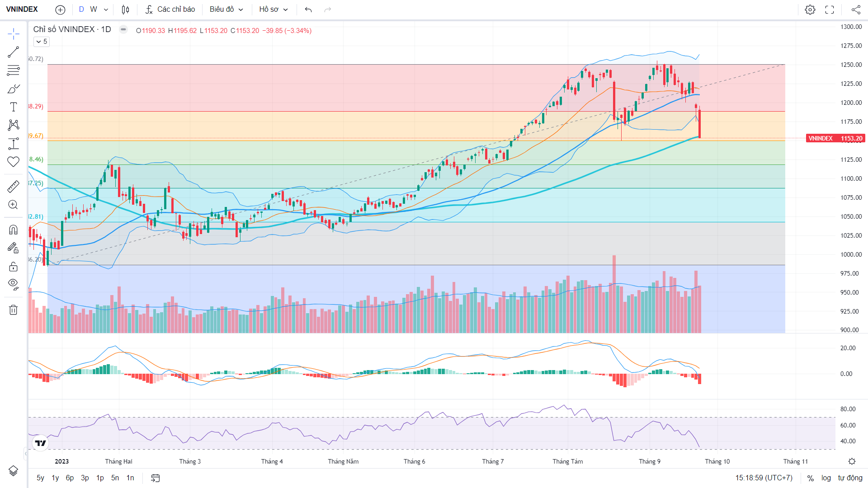Add a symbol with plus icon
Viewport: 868px width, 488px height.
[x=60, y=9]
